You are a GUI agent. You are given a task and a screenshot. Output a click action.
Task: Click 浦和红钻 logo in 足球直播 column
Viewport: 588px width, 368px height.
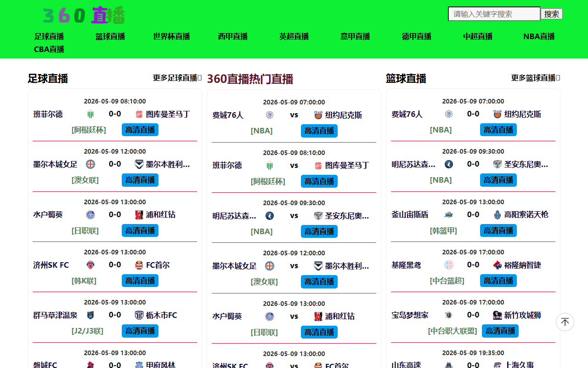pyautogui.click(x=139, y=215)
